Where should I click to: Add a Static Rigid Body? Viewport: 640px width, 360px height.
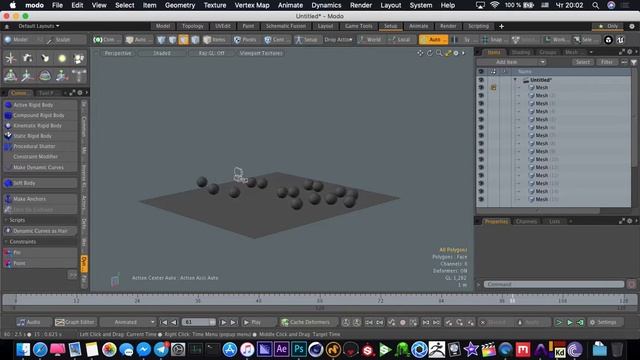click(x=40, y=136)
